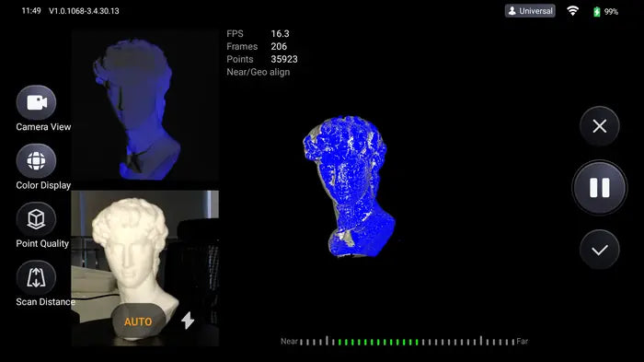The width and height of the screenshot is (644, 362).
Task: Select the Point Quality cube icon
Action: [x=36, y=219]
